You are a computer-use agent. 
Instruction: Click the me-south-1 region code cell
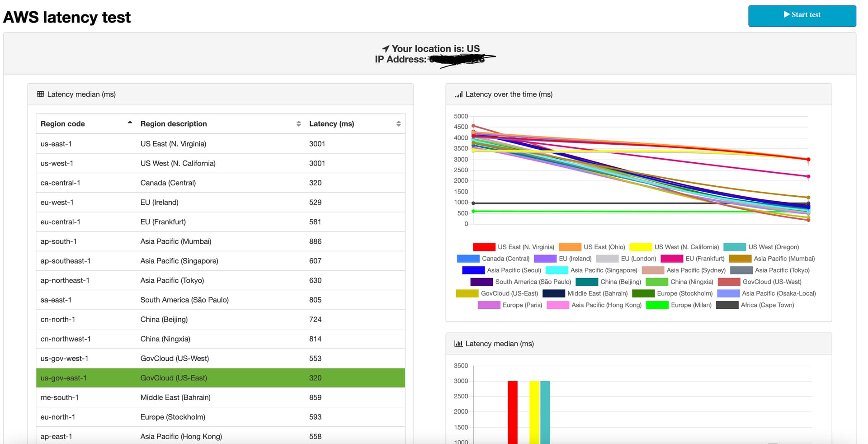coord(86,397)
